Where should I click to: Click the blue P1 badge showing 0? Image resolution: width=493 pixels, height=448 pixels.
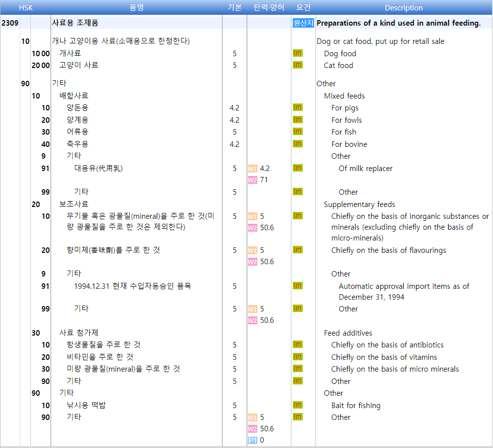252,440
